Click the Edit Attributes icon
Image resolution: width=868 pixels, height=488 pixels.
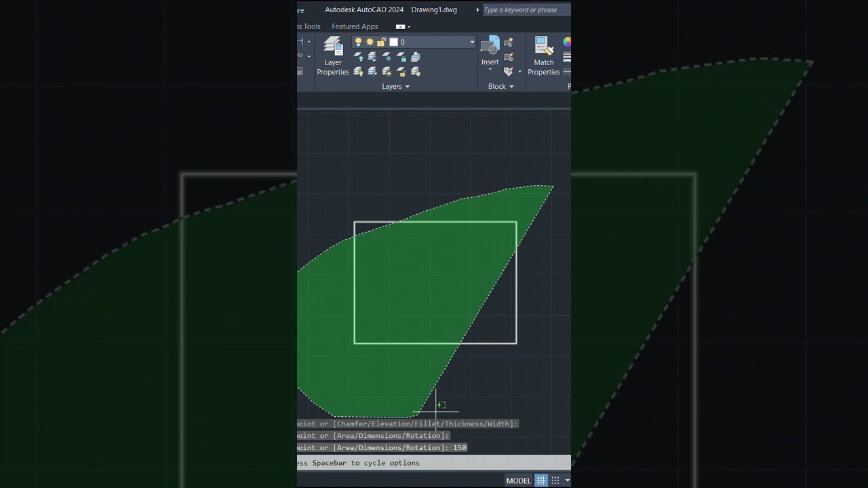tap(509, 72)
